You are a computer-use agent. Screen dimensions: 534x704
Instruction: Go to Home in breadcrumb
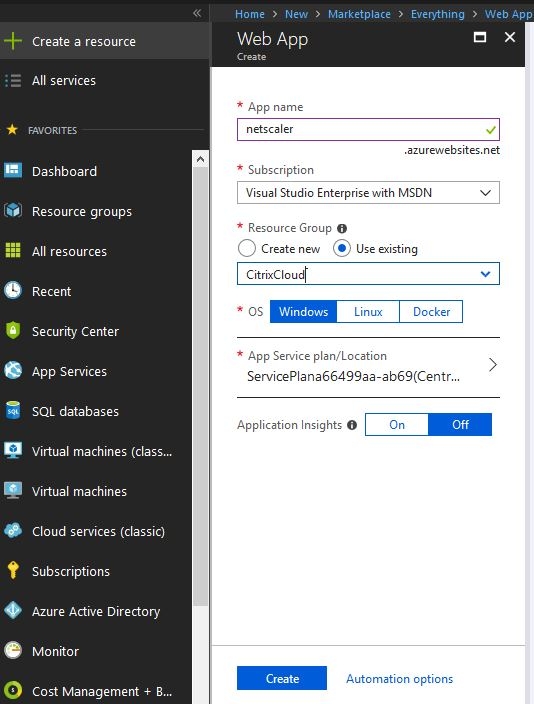tap(250, 14)
